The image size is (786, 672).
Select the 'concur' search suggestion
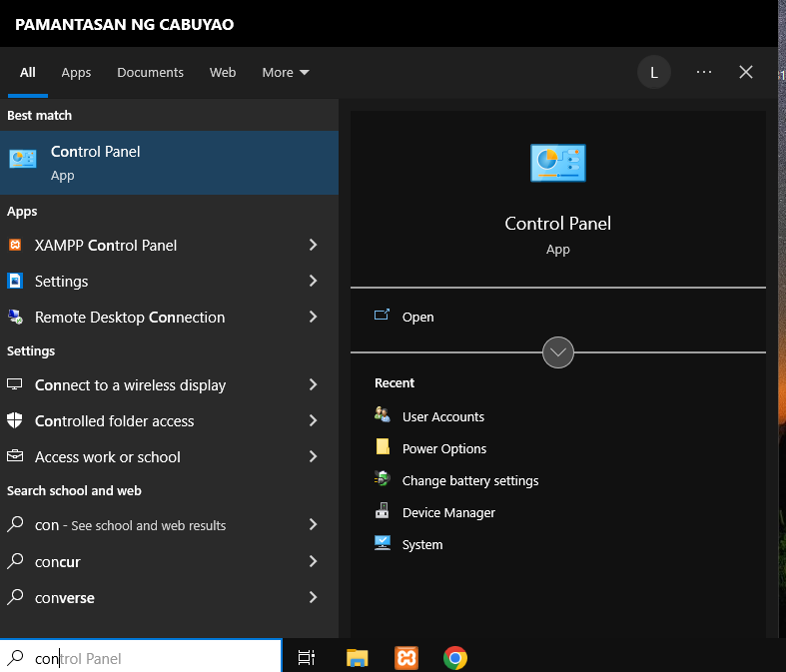pos(169,562)
